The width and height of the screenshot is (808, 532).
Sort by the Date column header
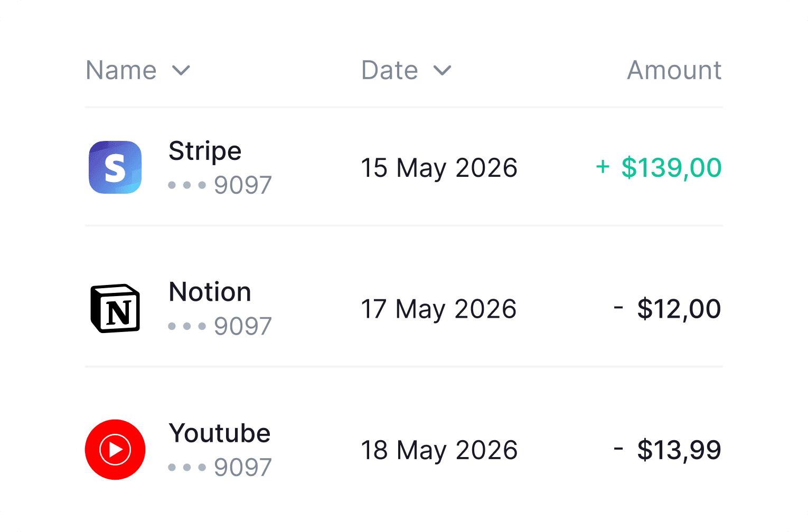pyautogui.click(x=390, y=70)
